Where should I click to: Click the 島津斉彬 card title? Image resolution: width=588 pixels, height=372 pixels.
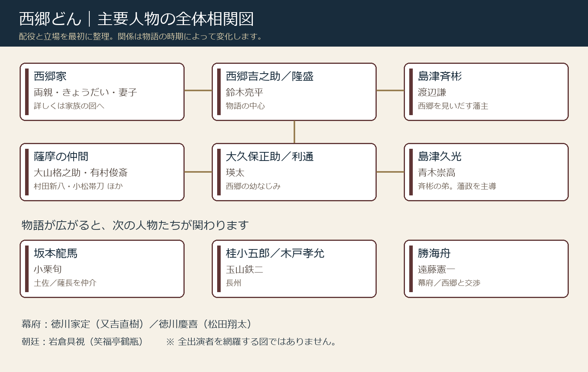pos(440,76)
